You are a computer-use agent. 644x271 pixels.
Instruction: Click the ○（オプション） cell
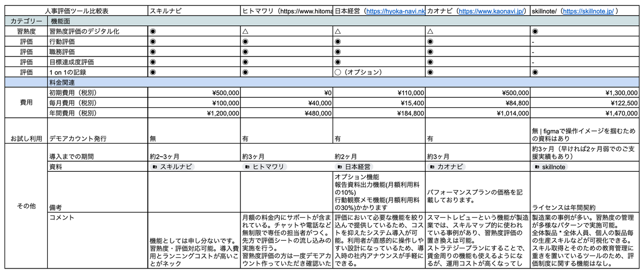pos(379,72)
